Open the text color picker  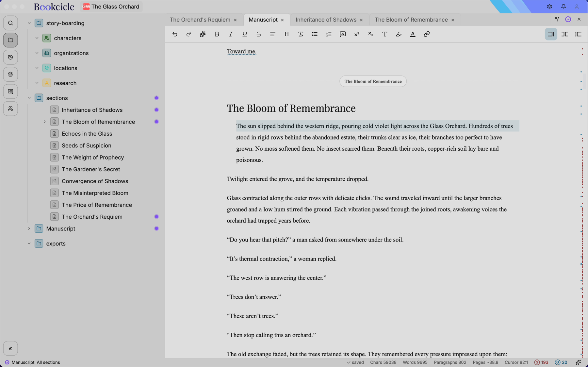[x=413, y=34]
